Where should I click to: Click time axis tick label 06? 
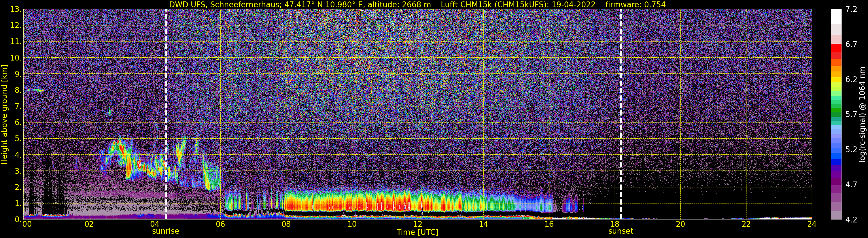(x=220, y=224)
